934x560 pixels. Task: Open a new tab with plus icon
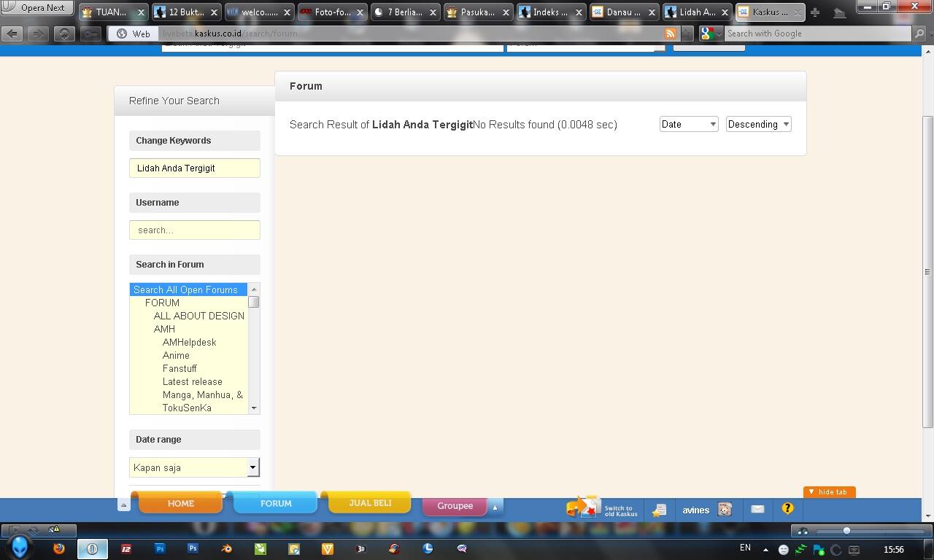pos(815,12)
